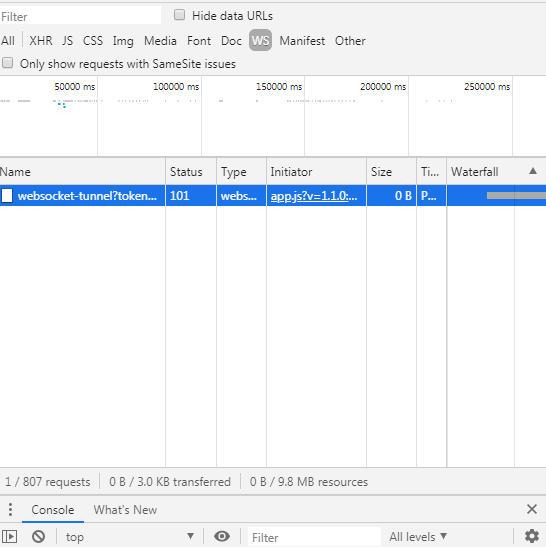Image resolution: width=546 pixels, height=547 pixels.
Task: Sort by the Initiator column header
Action: click(316, 172)
